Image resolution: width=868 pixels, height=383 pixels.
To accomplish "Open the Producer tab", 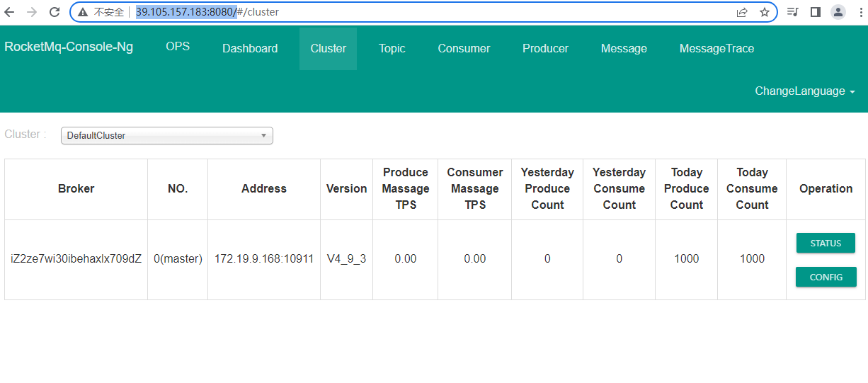I will tap(546, 48).
